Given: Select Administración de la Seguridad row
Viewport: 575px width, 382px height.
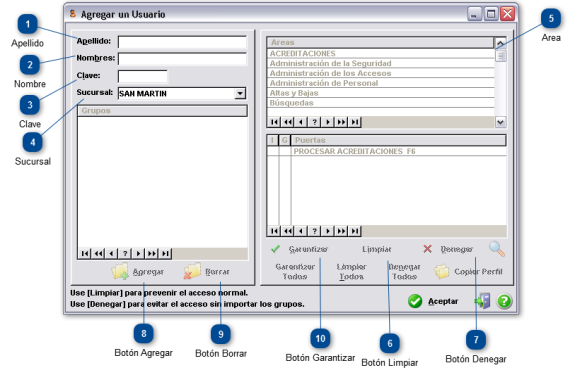Looking at the screenshot, I should (381, 63).
